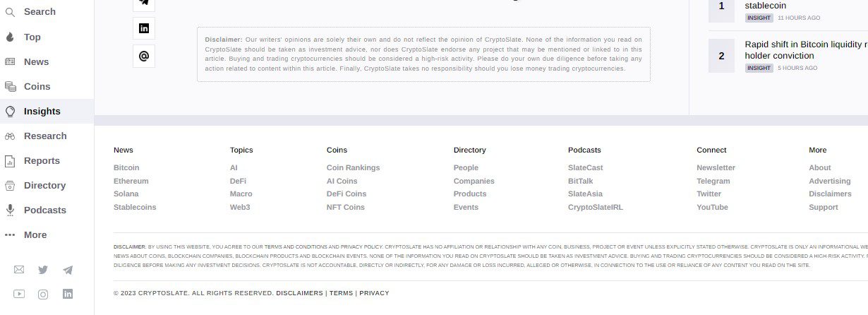Image resolution: width=868 pixels, height=315 pixels.
Task: Select Research in the sidebar
Action: point(44,136)
